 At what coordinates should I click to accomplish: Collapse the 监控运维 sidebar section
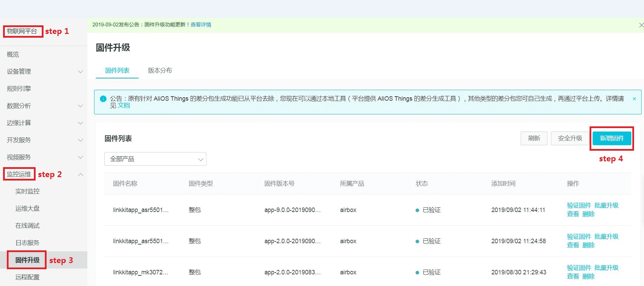[x=80, y=174]
